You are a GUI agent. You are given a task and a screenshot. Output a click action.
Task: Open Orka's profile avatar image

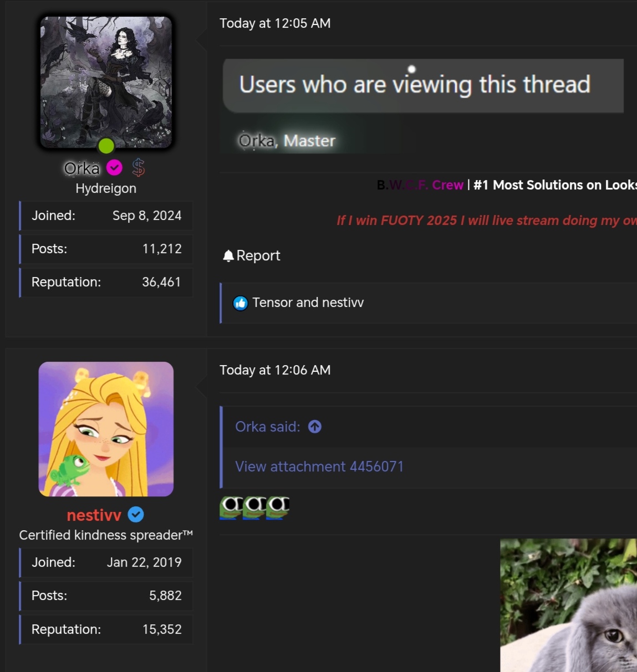click(x=106, y=82)
